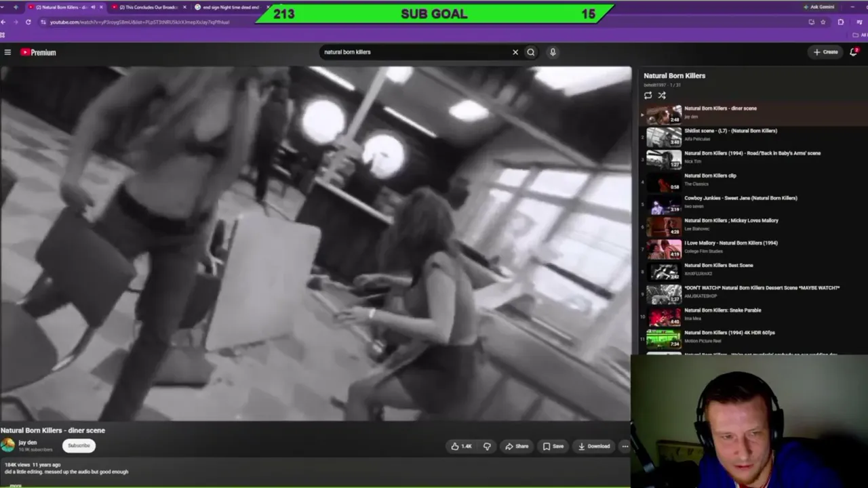
Task: Click video title below the player
Action: pyautogui.click(x=53, y=430)
